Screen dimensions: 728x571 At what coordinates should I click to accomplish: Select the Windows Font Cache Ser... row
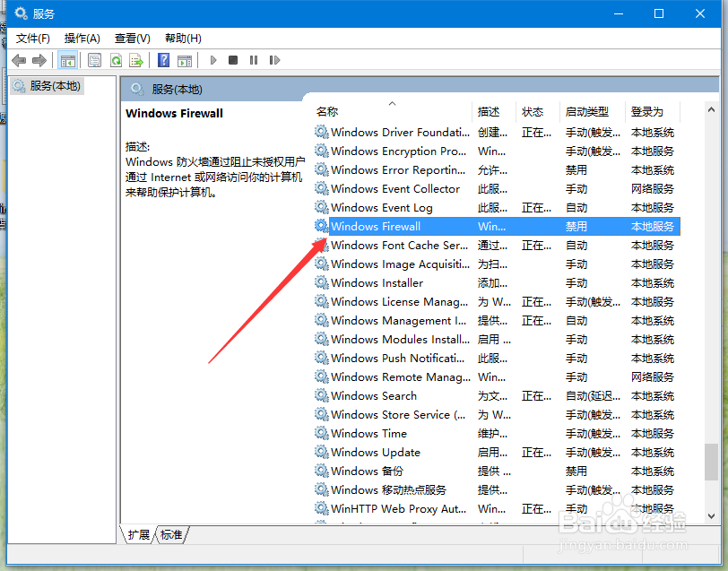(497, 245)
